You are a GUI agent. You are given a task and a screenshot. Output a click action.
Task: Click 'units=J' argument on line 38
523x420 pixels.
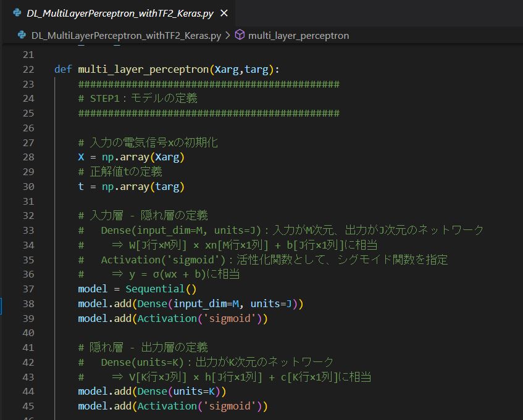[x=271, y=303]
